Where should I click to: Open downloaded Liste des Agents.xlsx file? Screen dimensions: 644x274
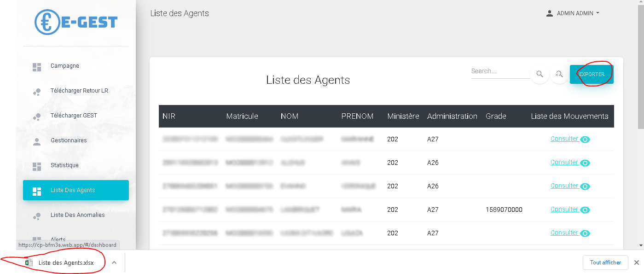(x=60, y=262)
